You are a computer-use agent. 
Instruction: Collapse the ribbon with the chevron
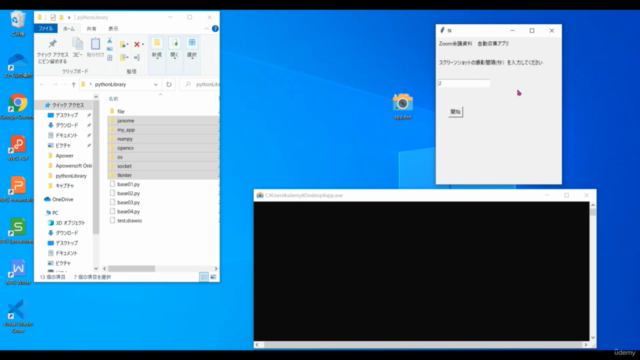[207, 29]
